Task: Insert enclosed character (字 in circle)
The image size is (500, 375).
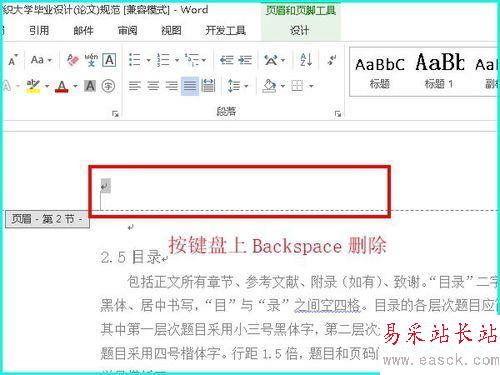Action: pos(108,86)
